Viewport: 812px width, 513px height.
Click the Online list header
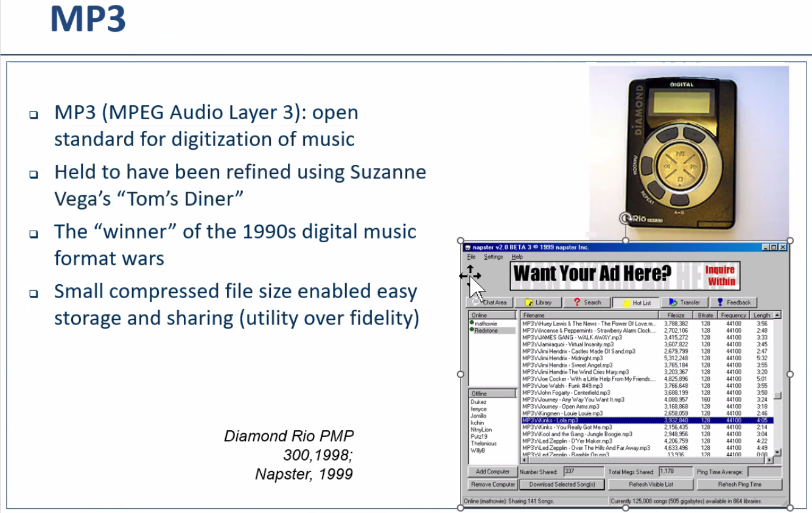[492, 315]
